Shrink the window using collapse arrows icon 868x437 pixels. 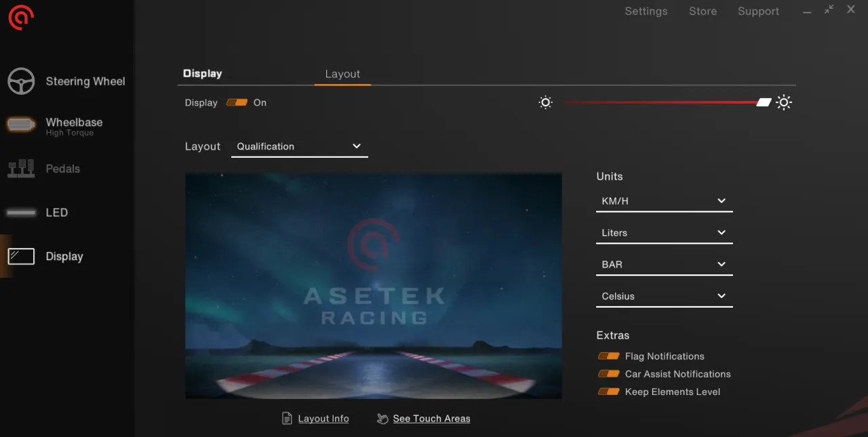pyautogui.click(x=829, y=9)
